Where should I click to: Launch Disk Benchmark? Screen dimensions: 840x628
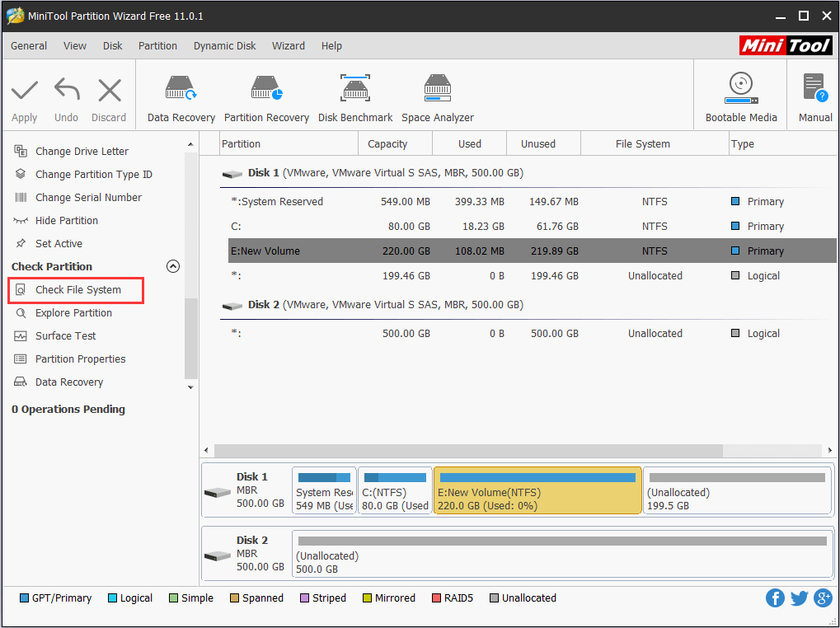(354, 95)
